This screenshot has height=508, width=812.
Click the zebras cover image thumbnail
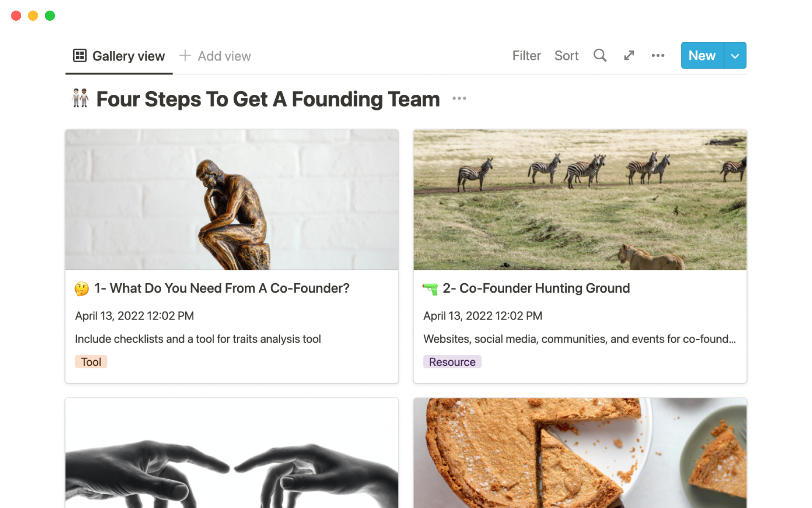coord(580,199)
